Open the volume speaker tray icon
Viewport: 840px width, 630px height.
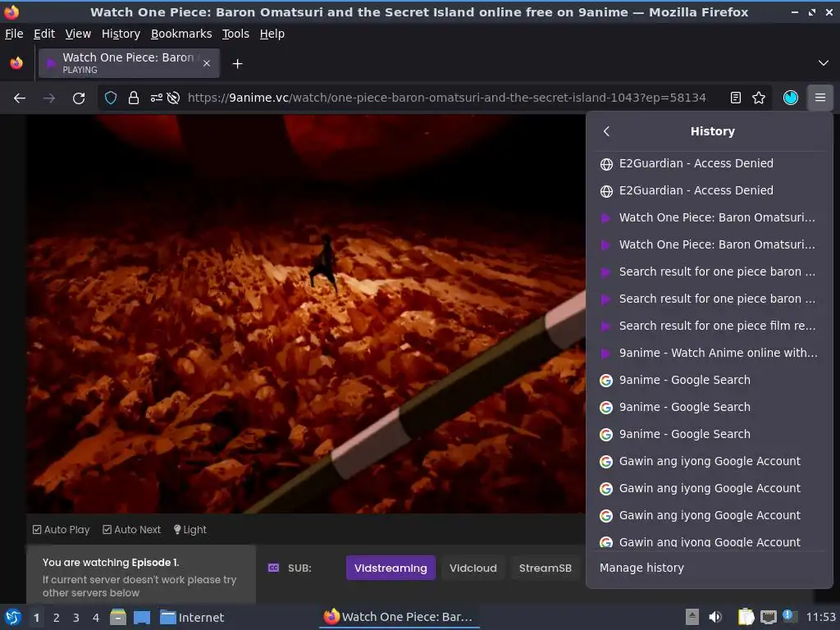point(715,617)
